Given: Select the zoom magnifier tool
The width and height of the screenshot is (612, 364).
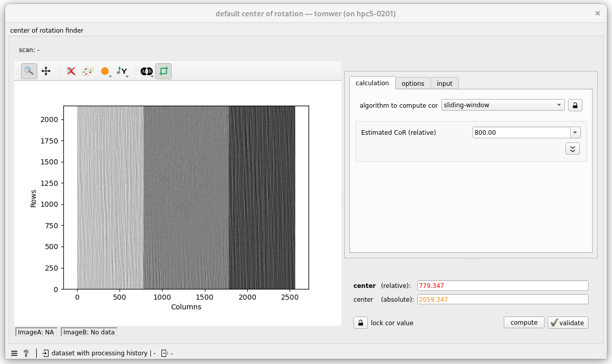Looking at the screenshot, I should coord(29,71).
